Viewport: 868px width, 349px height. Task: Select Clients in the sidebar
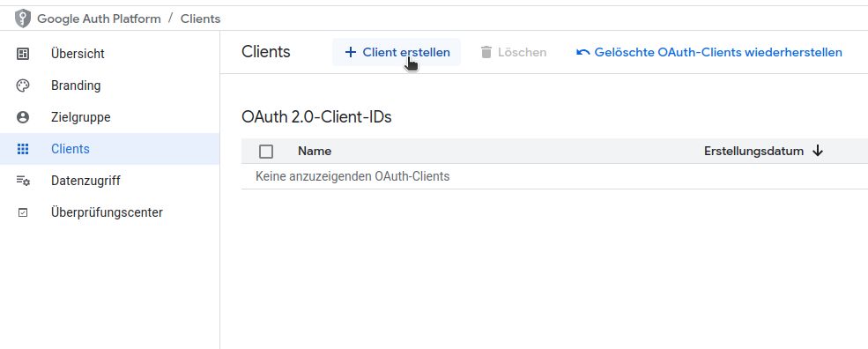[x=109, y=149]
